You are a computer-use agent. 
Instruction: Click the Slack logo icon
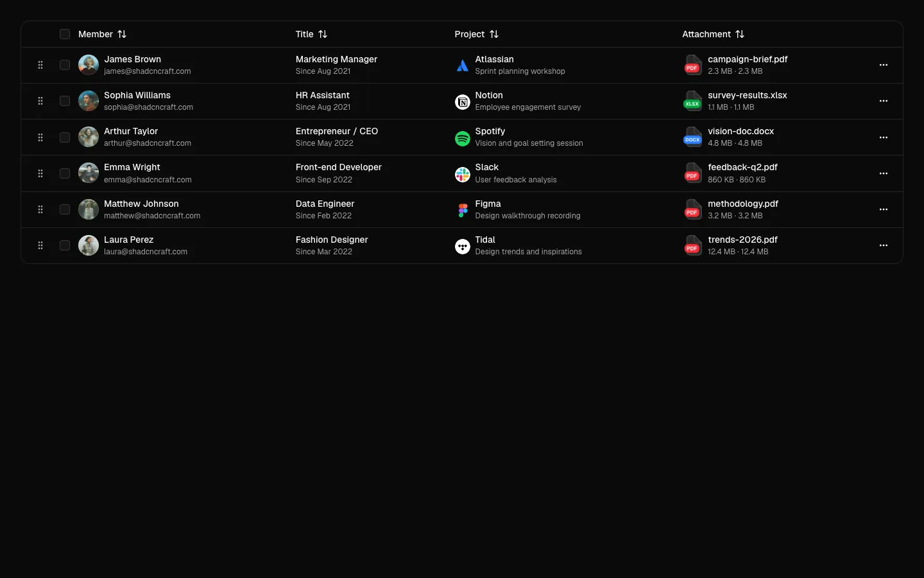[462, 173]
